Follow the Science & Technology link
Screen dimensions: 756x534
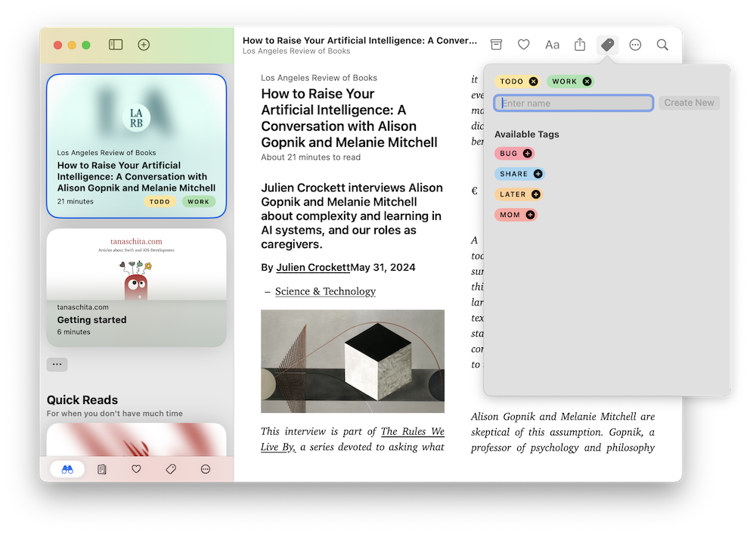click(325, 291)
